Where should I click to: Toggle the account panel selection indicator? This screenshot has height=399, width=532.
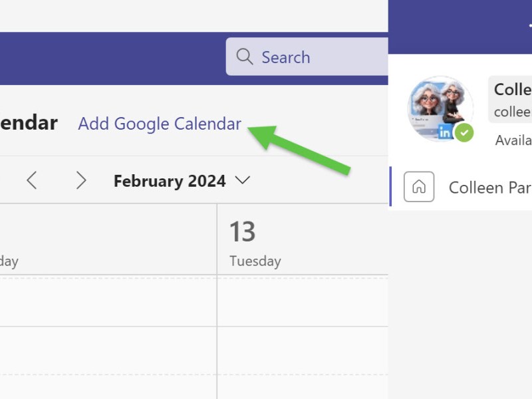(x=391, y=187)
